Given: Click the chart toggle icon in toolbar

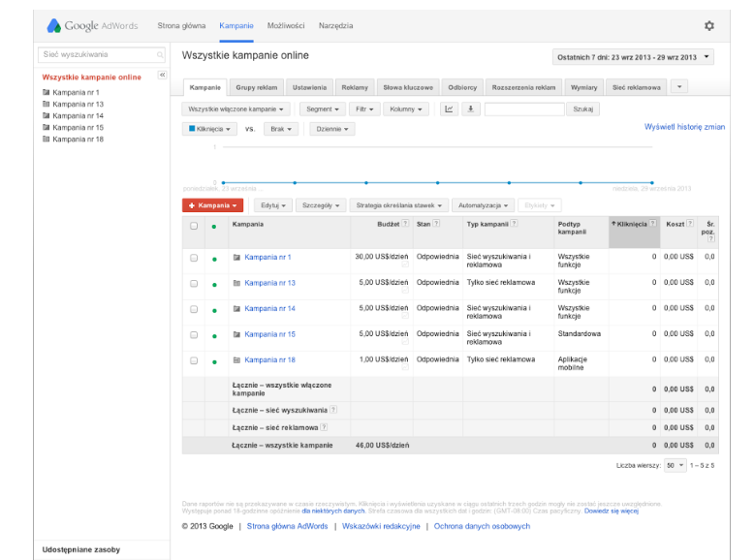Looking at the screenshot, I should [449, 109].
